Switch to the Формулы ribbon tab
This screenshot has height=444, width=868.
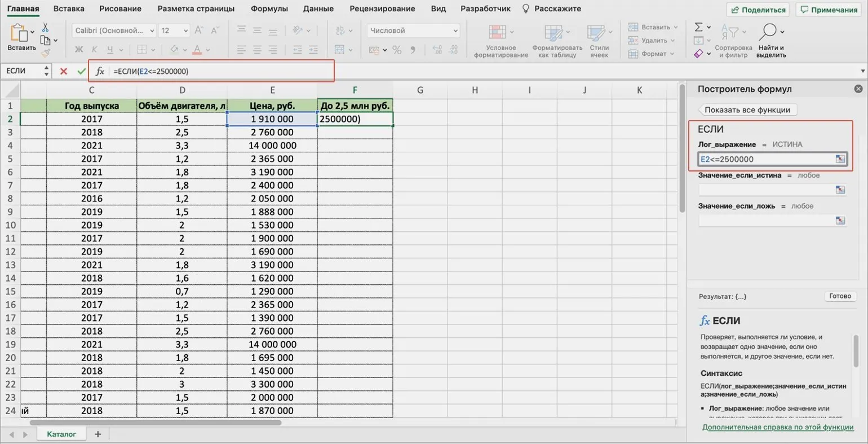tap(269, 8)
